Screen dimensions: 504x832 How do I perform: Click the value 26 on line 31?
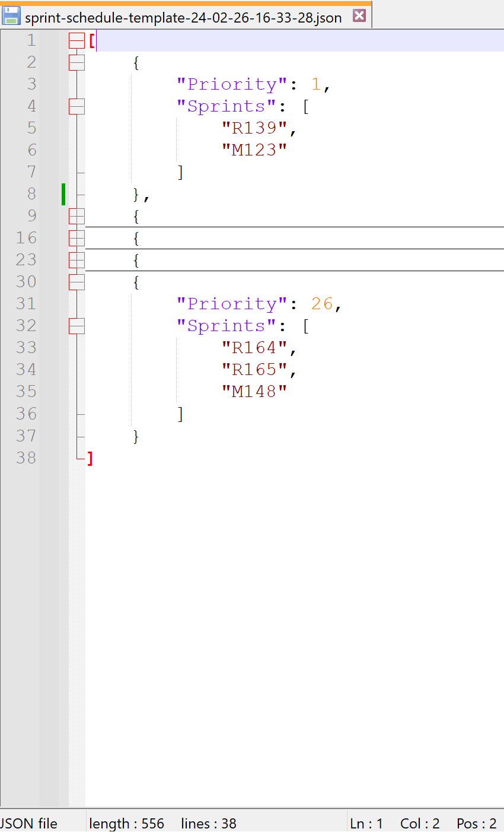322,304
